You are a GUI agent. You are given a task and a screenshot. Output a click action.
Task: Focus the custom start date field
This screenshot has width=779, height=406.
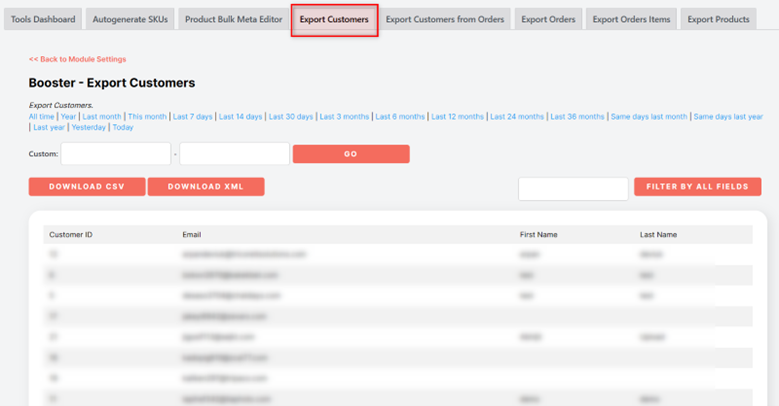(116, 154)
